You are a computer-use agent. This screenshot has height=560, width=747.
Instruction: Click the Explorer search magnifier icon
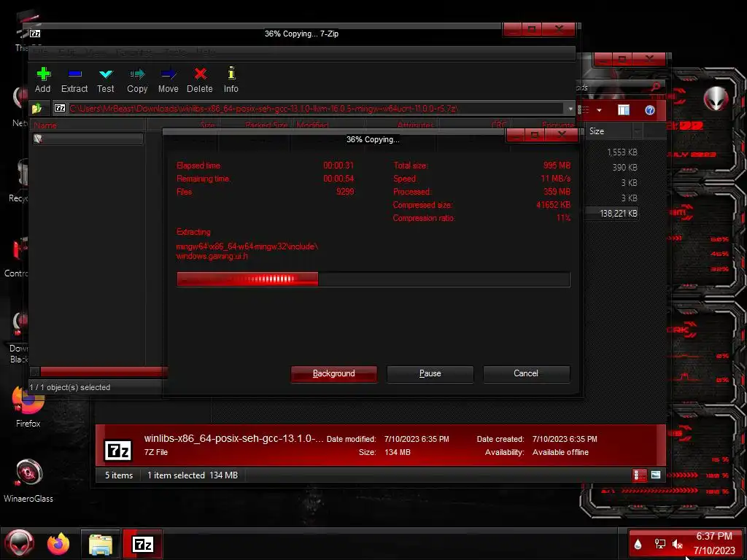pyautogui.click(x=656, y=87)
